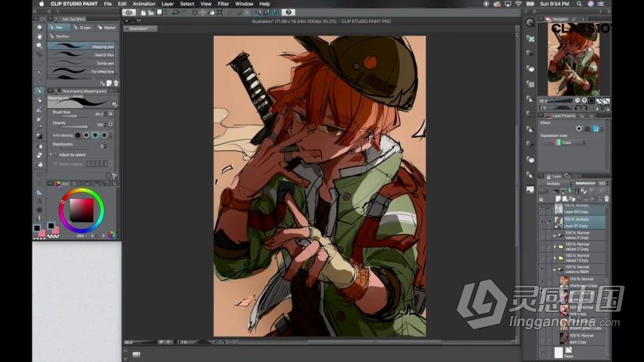Click the Opacity stepper arrows
The image size is (644, 362).
point(106,124)
